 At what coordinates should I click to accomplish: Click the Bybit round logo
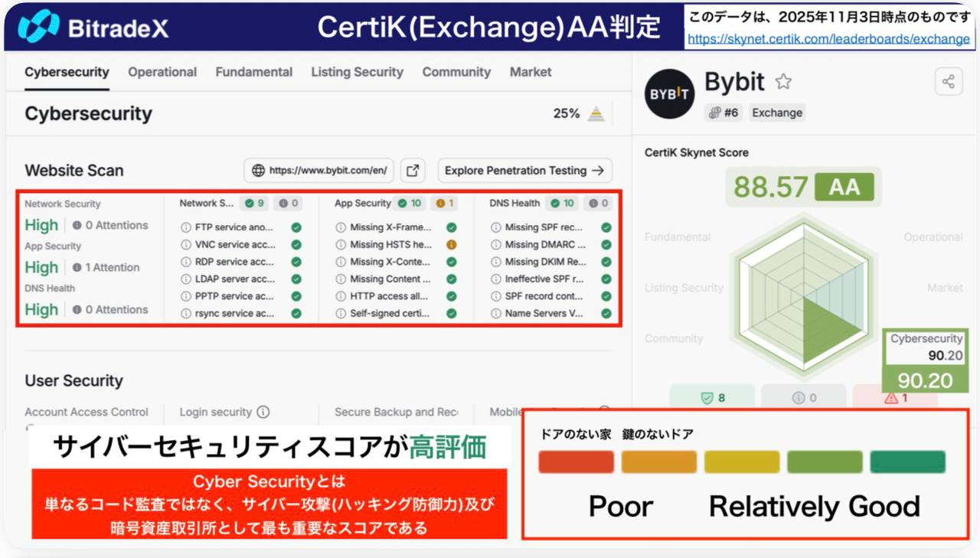[x=669, y=93]
